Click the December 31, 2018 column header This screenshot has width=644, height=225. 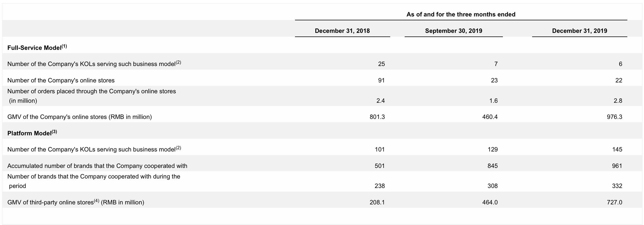pyautogui.click(x=342, y=31)
